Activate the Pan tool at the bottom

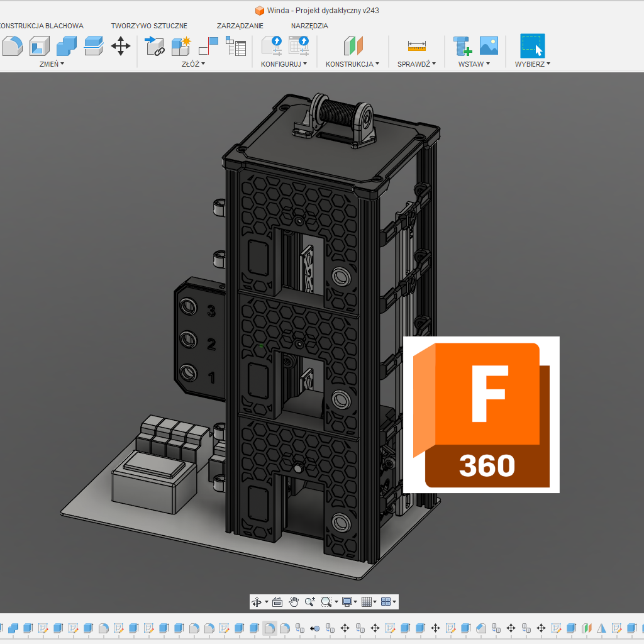click(293, 601)
